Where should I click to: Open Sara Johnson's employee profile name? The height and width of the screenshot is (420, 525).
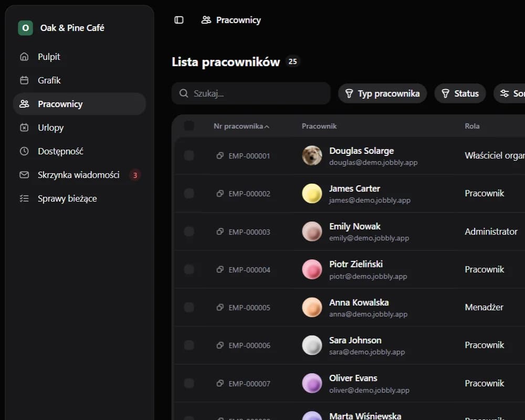pyautogui.click(x=355, y=340)
